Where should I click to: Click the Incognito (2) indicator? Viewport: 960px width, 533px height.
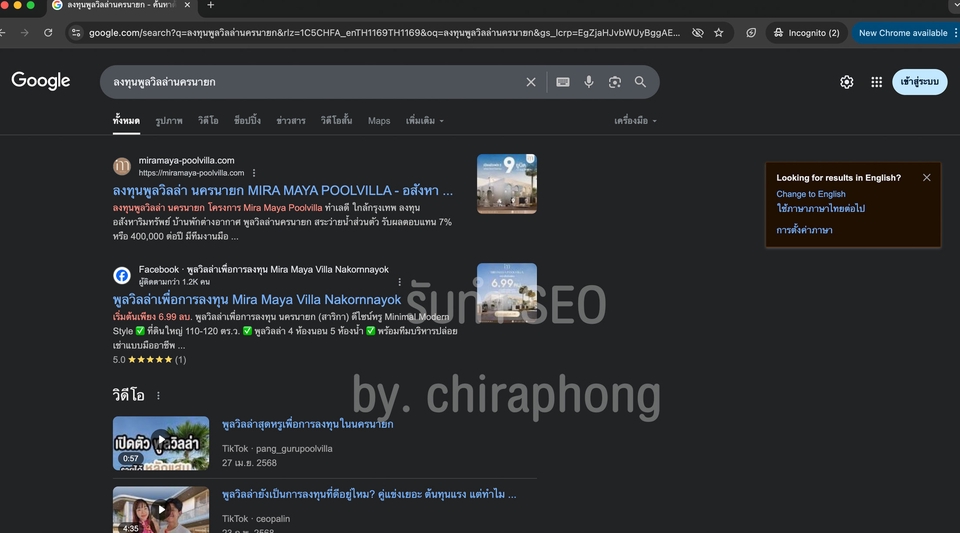[807, 33]
